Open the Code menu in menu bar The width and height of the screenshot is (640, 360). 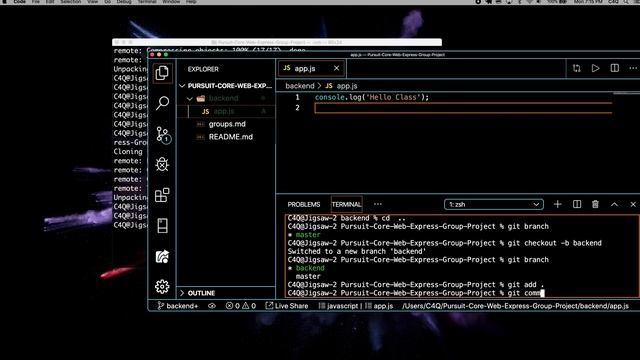[19, 2]
